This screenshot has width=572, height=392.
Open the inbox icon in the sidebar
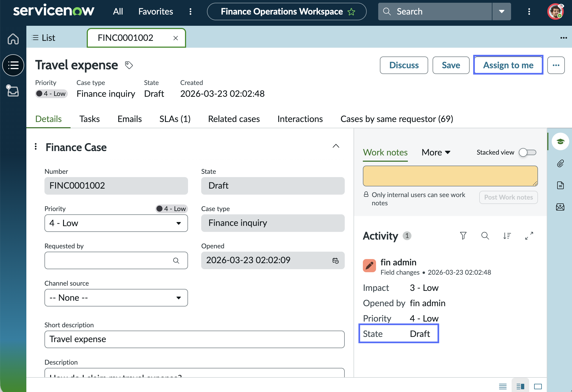point(13,91)
